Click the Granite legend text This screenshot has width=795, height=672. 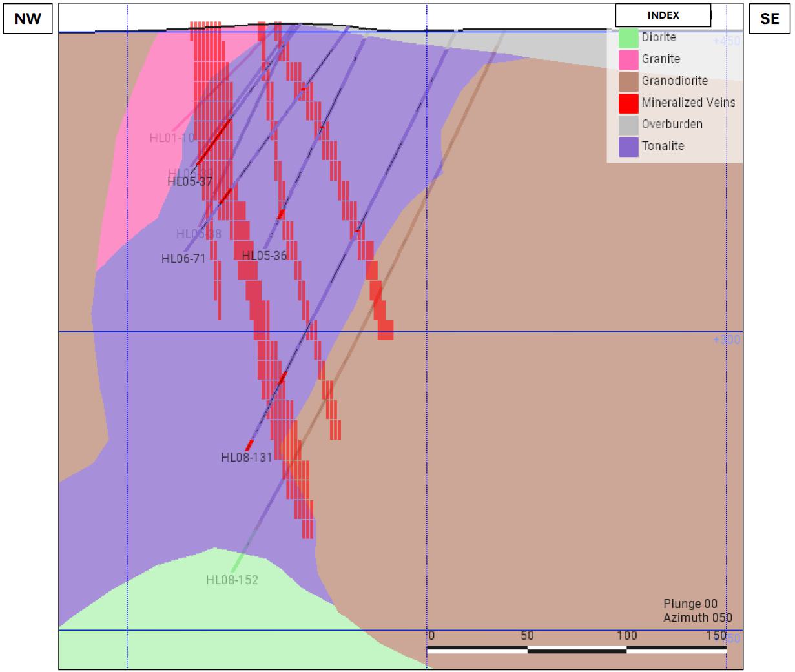[661, 59]
